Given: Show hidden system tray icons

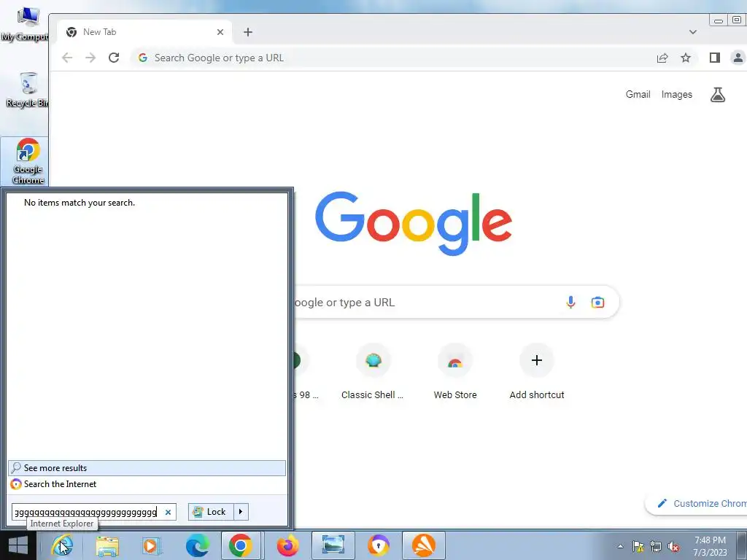Looking at the screenshot, I should click(x=620, y=546).
